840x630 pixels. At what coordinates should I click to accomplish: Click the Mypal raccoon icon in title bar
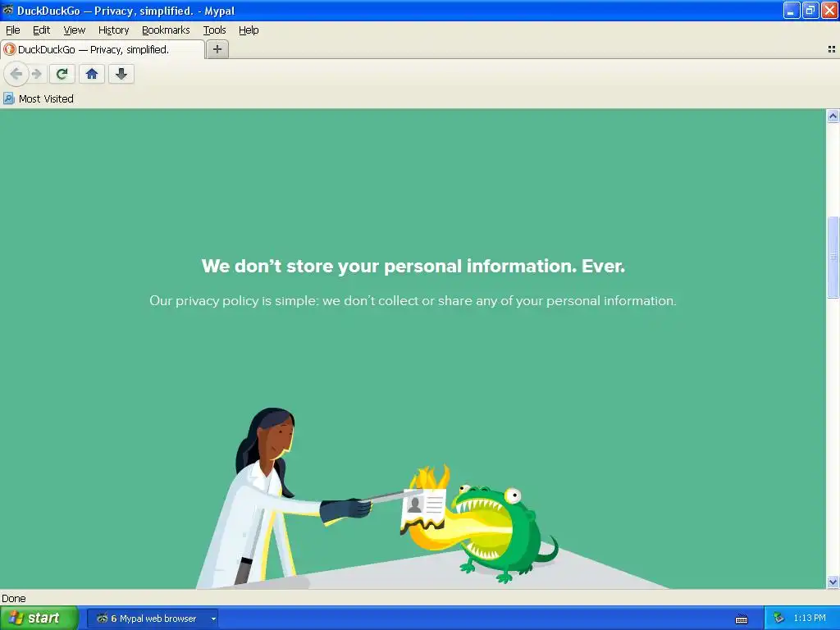(7, 10)
